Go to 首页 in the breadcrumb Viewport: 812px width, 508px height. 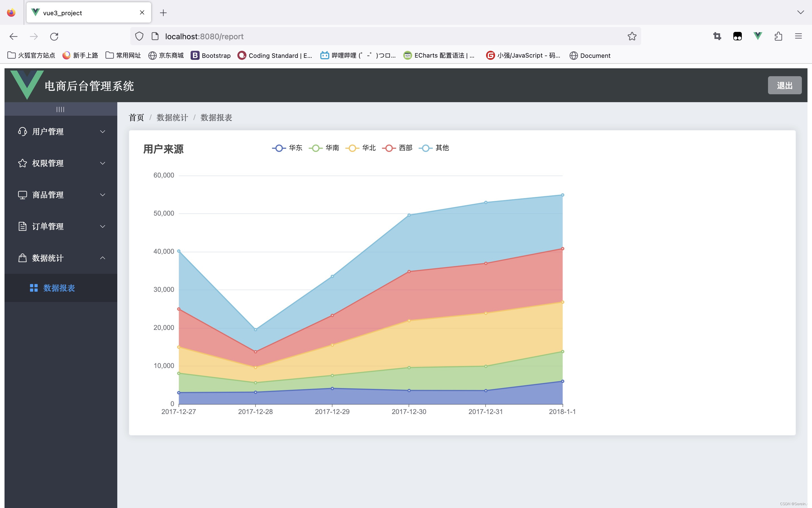pyautogui.click(x=136, y=118)
